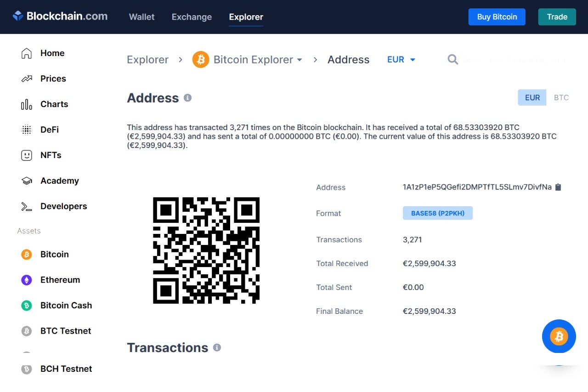Click the Trade button
Image resolution: width=588 pixels, height=392 pixels.
(557, 17)
